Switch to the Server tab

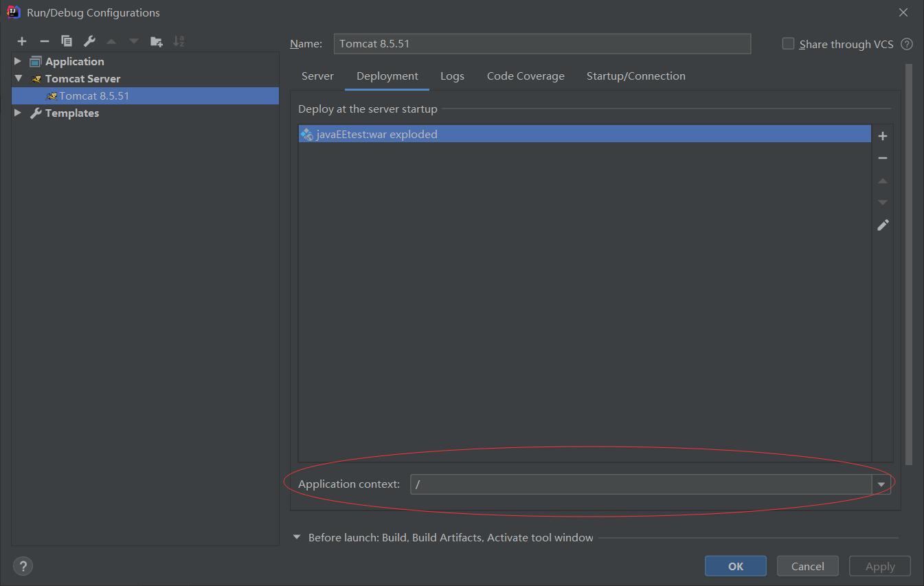tap(317, 76)
